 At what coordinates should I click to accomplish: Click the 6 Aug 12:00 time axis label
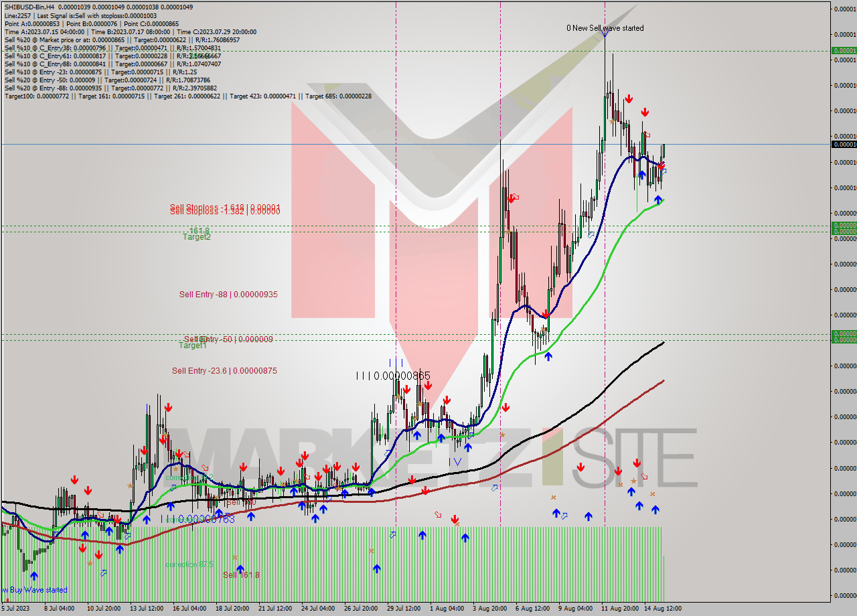532,609
